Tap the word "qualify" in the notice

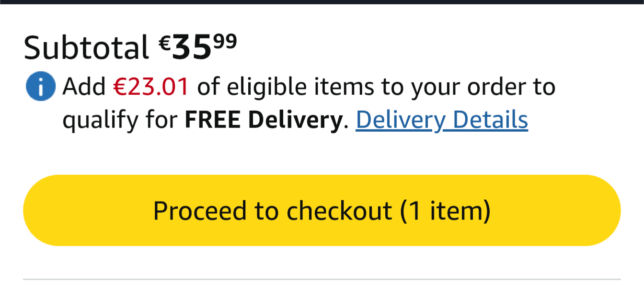[97, 121]
